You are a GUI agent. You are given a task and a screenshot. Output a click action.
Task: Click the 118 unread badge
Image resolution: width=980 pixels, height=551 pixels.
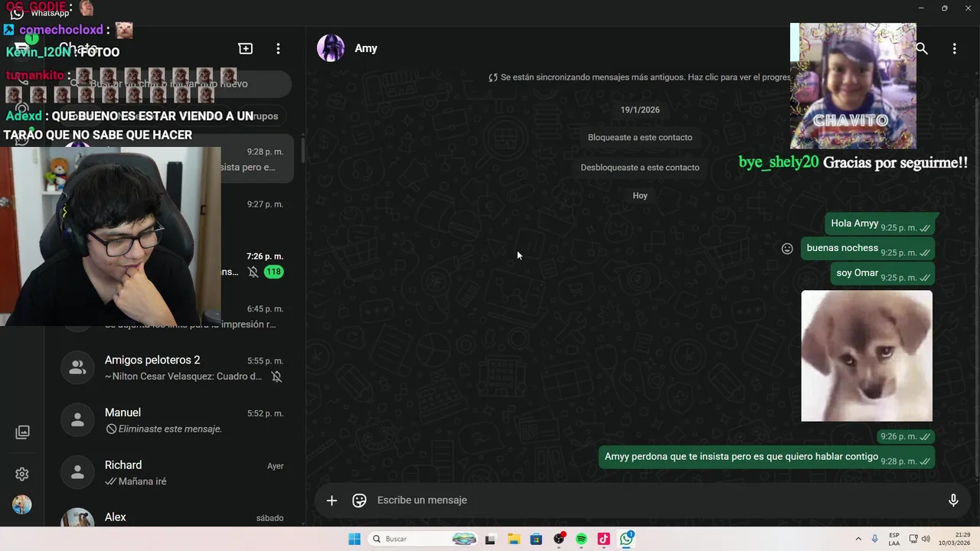(x=274, y=272)
